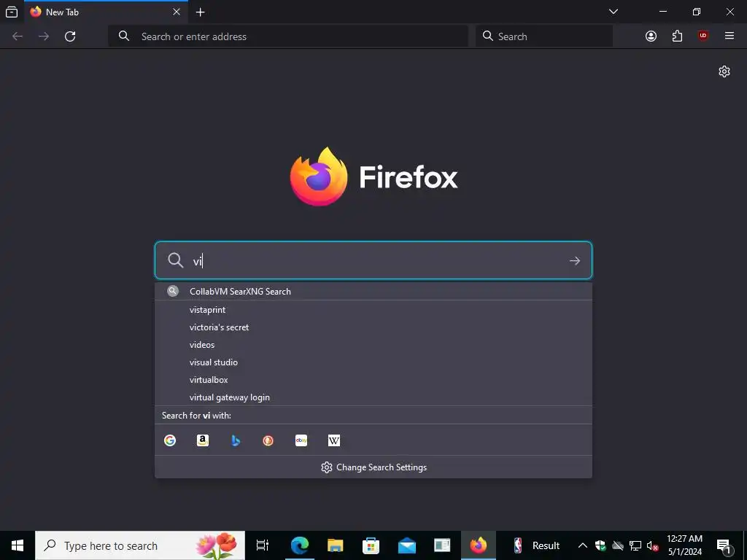Switch to Firefox in the taskbar
747x560 pixels.
tap(479, 545)
